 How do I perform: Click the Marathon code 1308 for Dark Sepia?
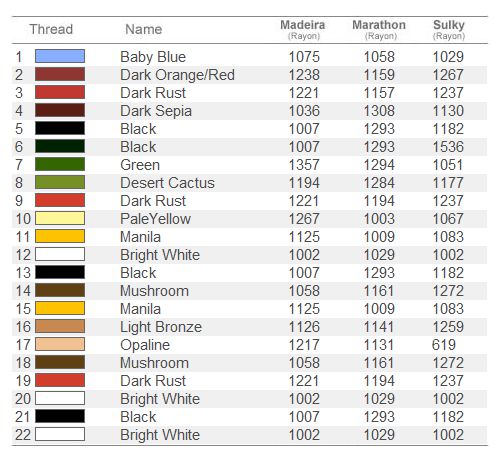379,111
